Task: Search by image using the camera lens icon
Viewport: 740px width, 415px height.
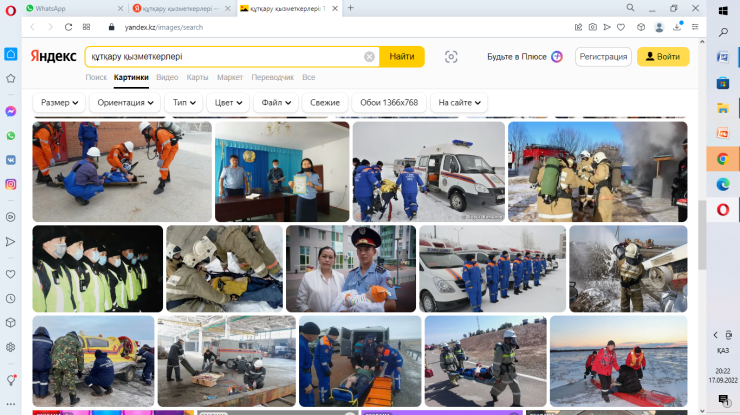Action: pyautogui.click(x=451, y=57)
